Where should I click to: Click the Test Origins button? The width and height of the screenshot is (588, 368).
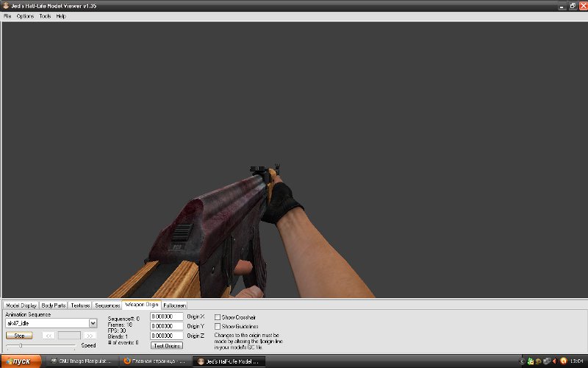tap(167, 345)
